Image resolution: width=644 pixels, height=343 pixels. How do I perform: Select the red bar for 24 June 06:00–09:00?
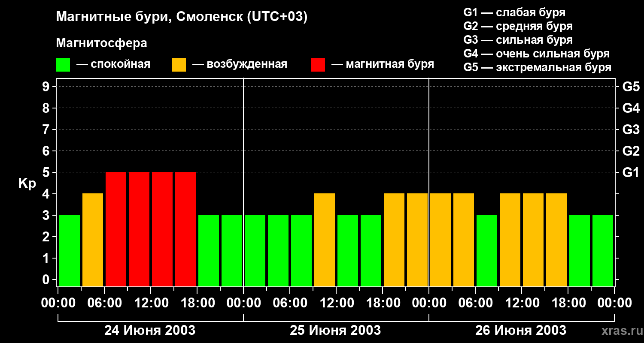tap(116, 229)
